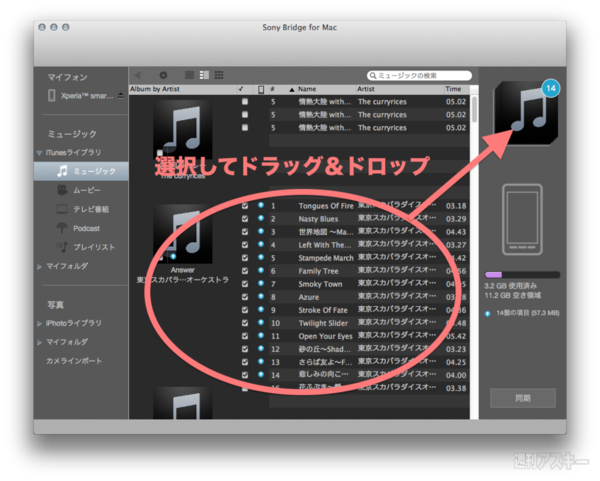The height and width of the screenshot is (481, 600).
Task: Click sync dot on Family Tree row
Action: click(261, 270)
